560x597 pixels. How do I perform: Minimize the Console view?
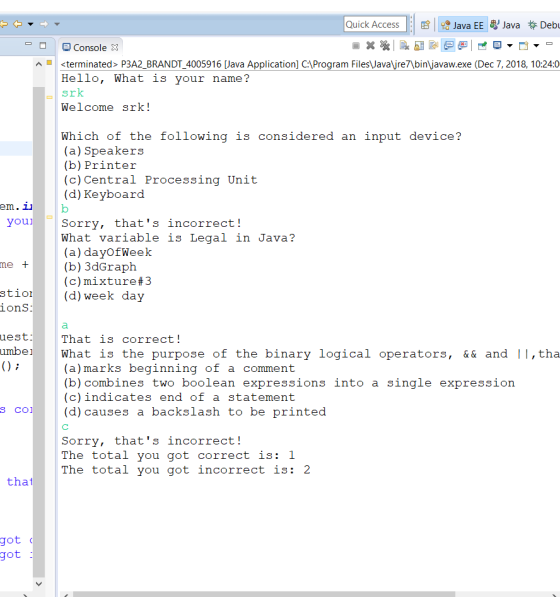(549, 44)
